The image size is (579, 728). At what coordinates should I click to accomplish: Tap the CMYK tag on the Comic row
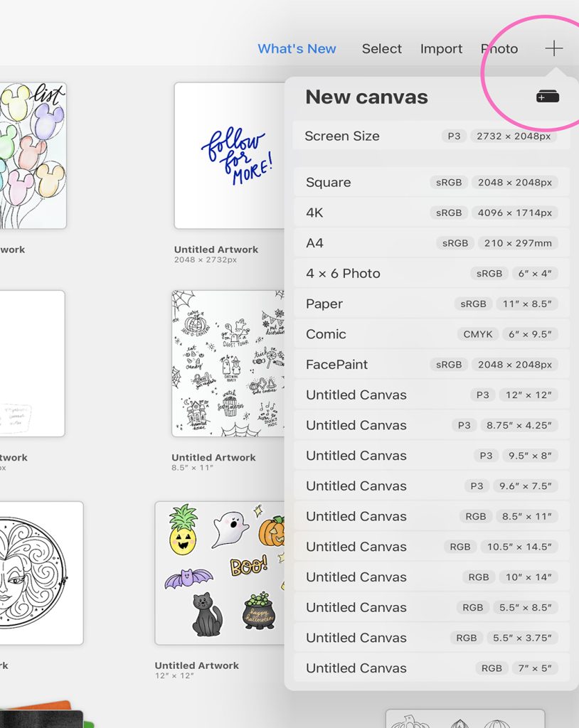point(478,334)
